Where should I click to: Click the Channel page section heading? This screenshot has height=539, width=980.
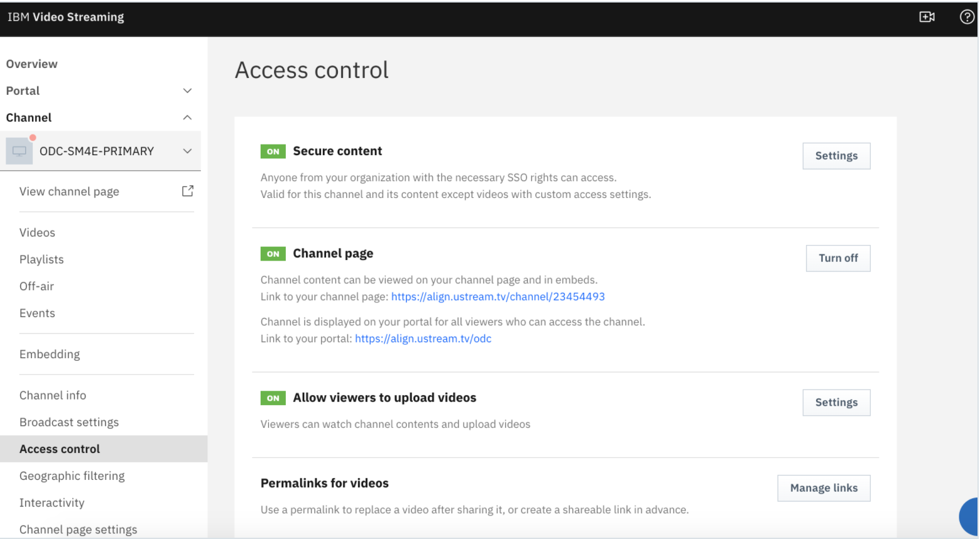(x=333, y=253)
